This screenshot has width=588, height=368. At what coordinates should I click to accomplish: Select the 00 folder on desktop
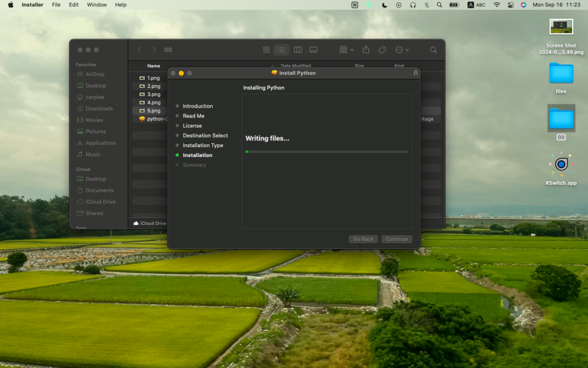point(561,122)
